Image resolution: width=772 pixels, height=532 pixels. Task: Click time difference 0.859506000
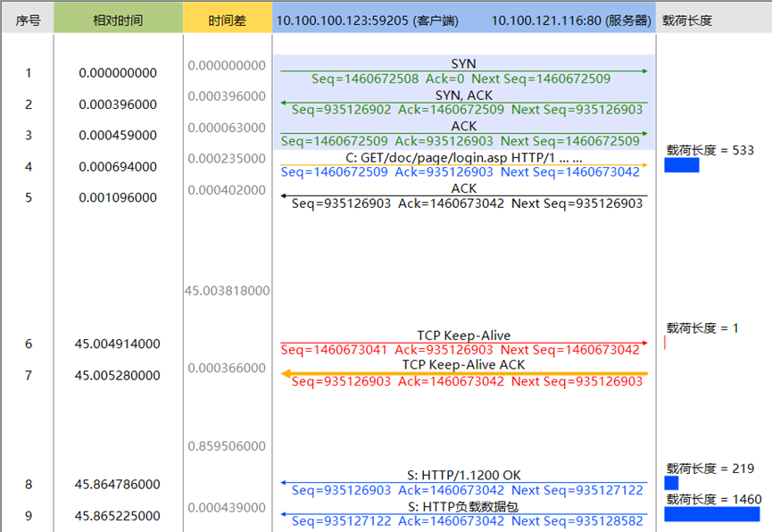pyautogui.click(x=227, y=446)
